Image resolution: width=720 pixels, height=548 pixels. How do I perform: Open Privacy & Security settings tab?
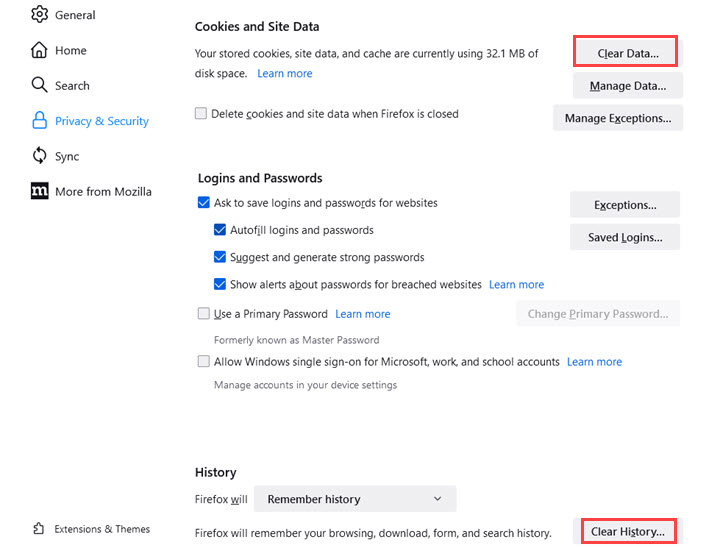coord(101,121)
